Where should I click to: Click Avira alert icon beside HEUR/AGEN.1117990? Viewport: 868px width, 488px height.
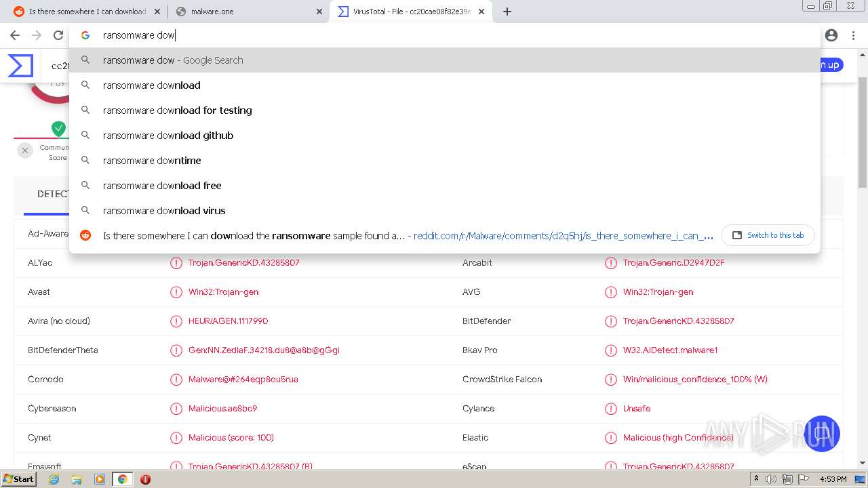click(x=176, y=321)
